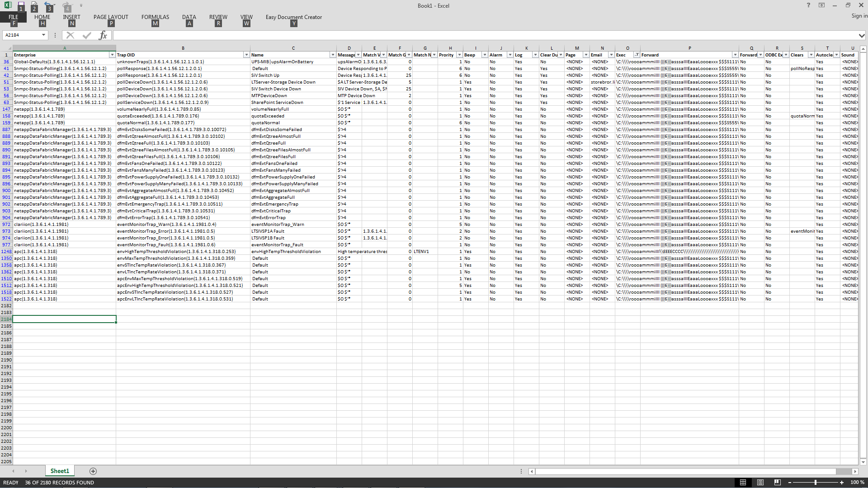Open Insert Function fx dialog
The image size is (868, 488).
103,35
